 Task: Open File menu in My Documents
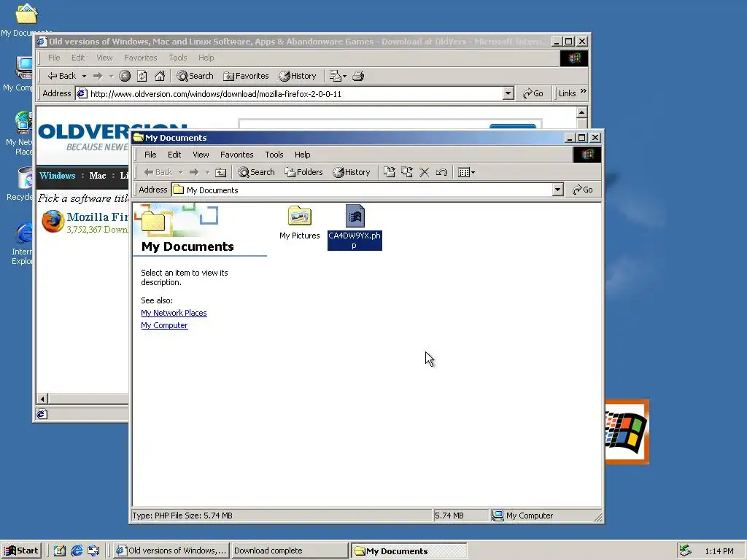pos(150,155)
